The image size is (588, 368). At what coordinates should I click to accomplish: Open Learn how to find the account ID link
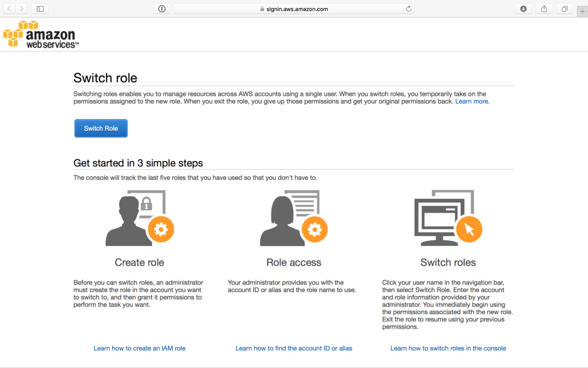click(294, 348)
